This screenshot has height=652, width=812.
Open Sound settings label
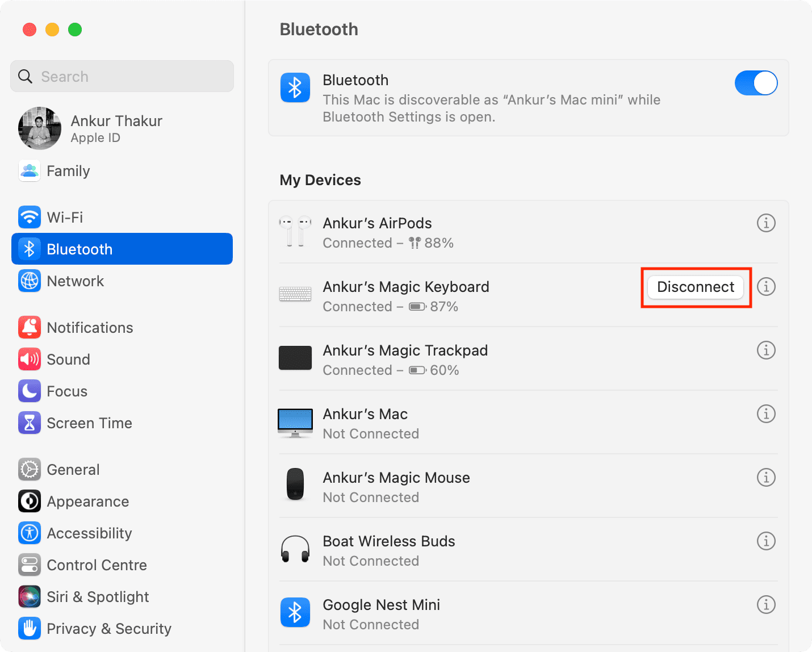point(69,360)
